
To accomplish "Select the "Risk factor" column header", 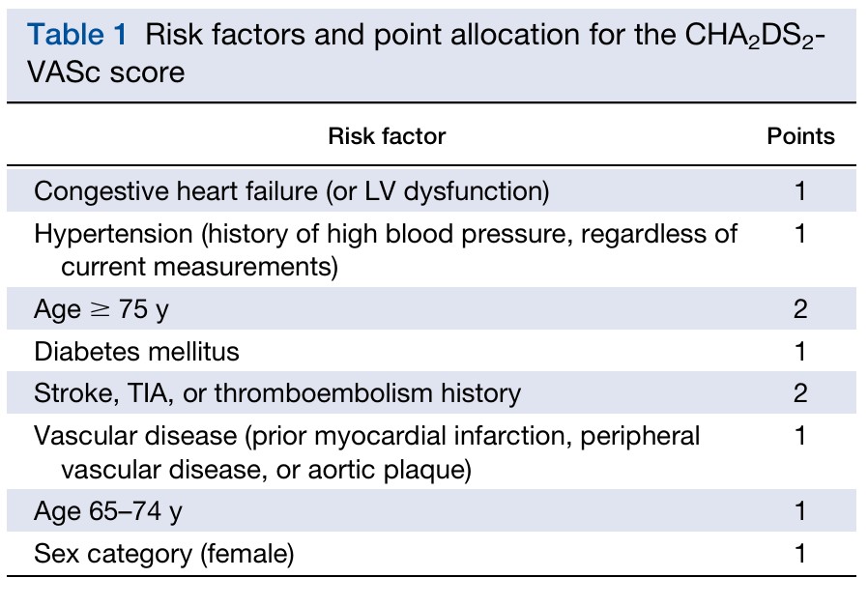I will [x=387, y=135].
